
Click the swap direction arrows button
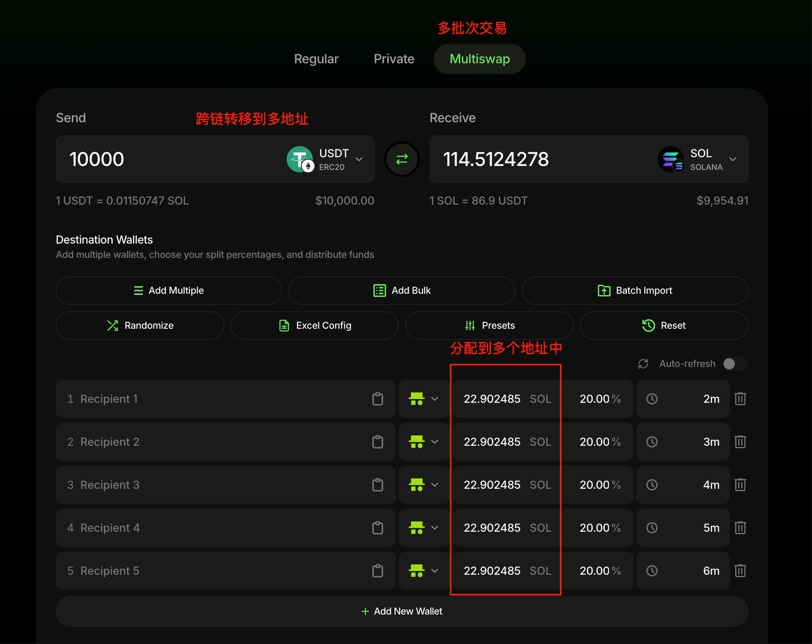(x=402, y=159)
